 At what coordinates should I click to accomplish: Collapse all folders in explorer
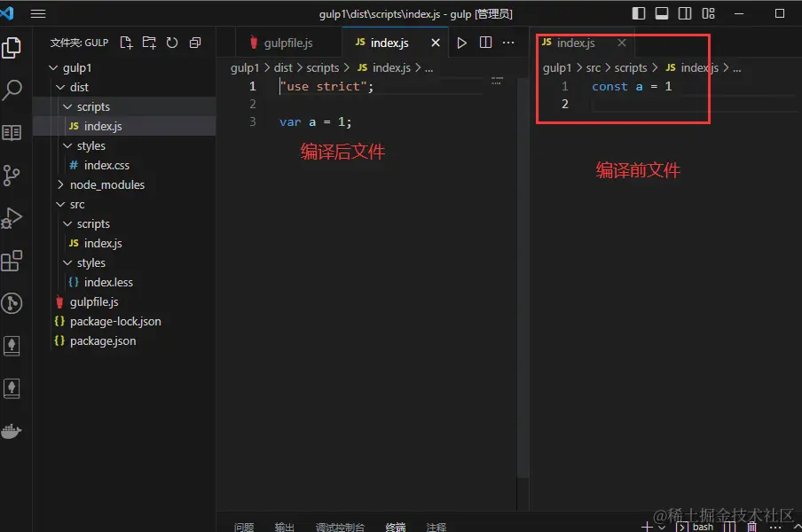(x=195, y=43)
